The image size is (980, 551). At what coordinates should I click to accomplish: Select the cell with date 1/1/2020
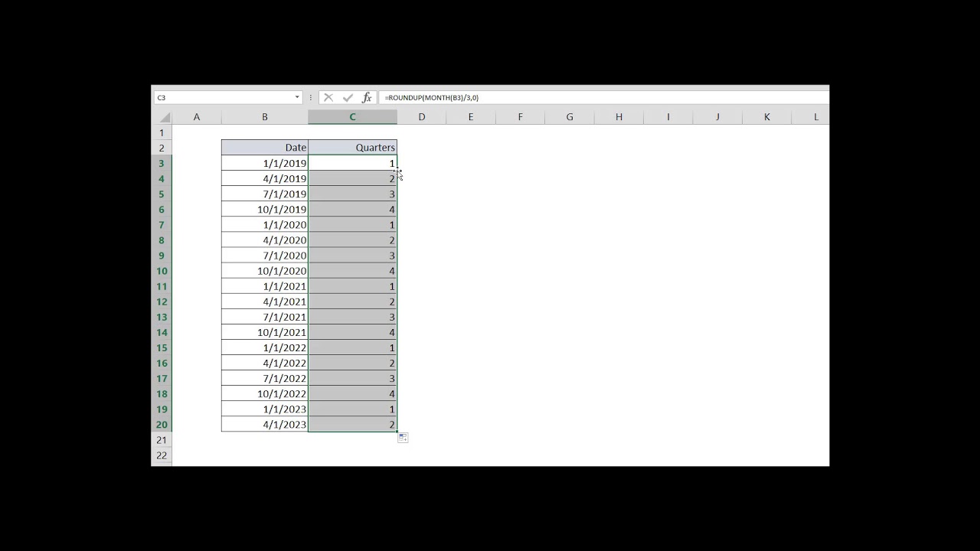265,225
